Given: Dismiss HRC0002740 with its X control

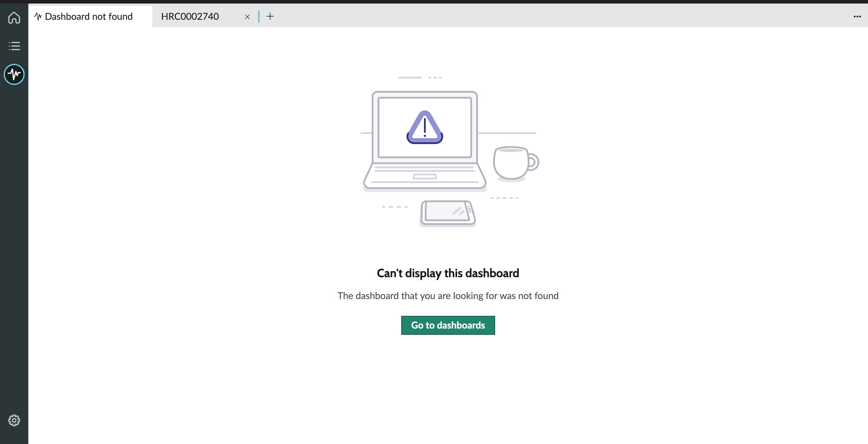Looking at the screenshot, I should [x=247, y=17].
